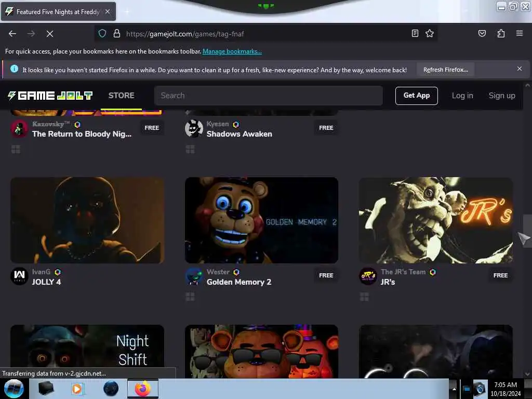Open the media player taskbar icon
The height and width of the screenshot is (399, 532).
(x=77, y=389)
